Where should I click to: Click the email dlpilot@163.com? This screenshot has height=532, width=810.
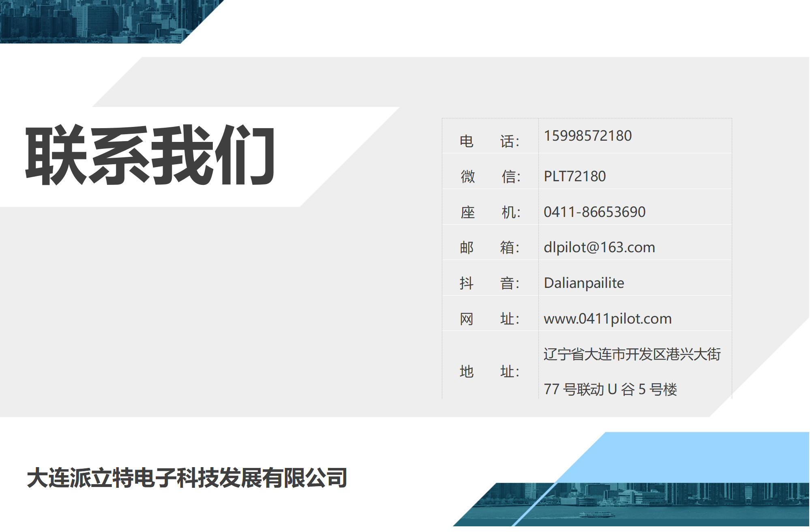599,247
